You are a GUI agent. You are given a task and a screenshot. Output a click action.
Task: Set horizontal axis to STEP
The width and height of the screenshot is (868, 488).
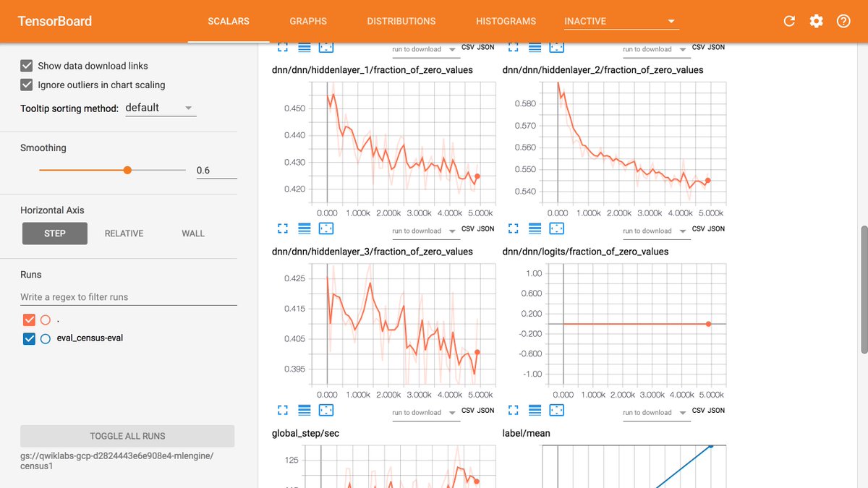55,234
